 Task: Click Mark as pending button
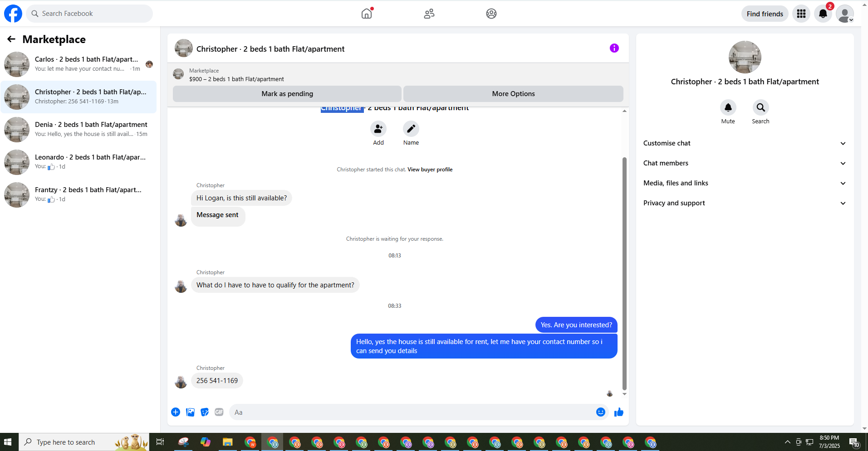[x=287, y=94]
